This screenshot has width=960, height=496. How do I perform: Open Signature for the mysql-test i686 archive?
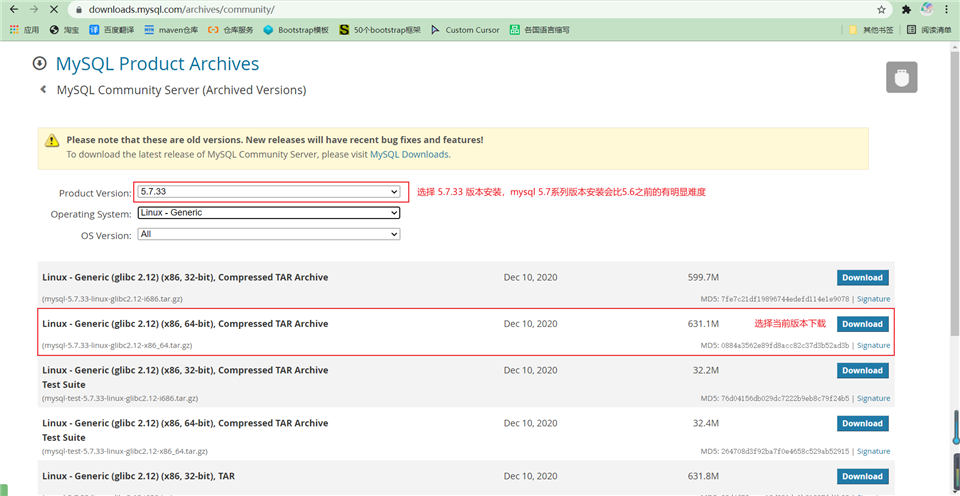click(874, 398)
